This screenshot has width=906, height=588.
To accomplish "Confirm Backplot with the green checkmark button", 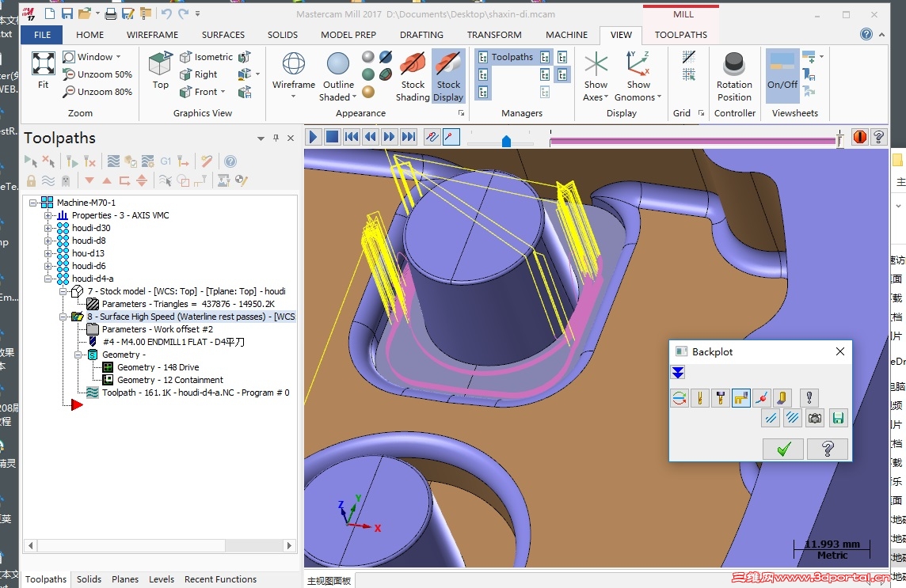I will coord(783,450).
